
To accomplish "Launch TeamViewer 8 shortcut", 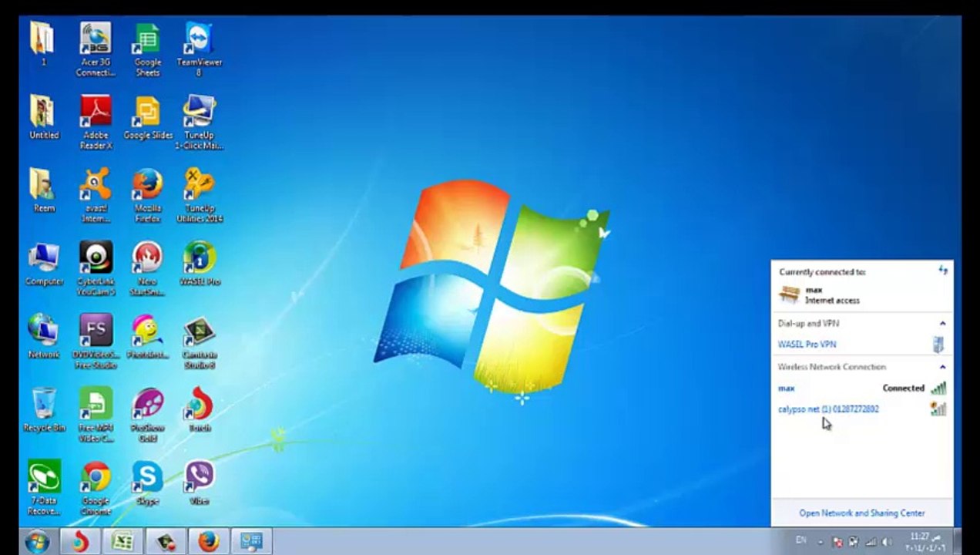I will [x=200, y=49].
